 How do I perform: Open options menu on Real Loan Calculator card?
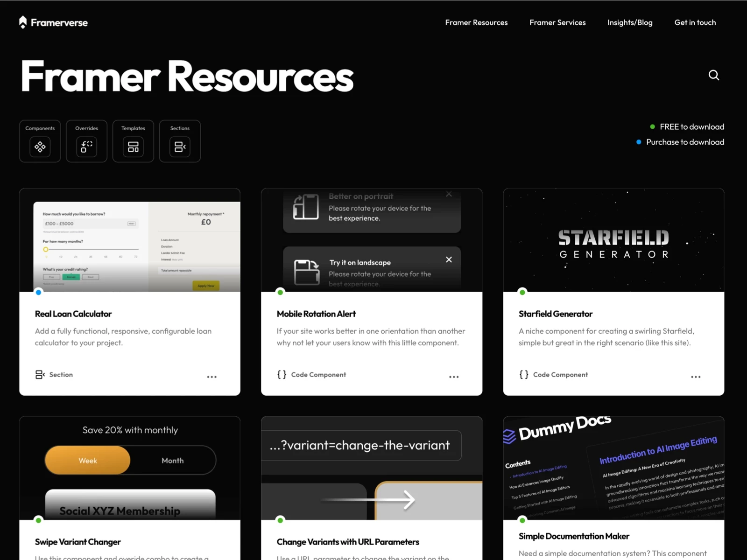[x=212, y=377]
